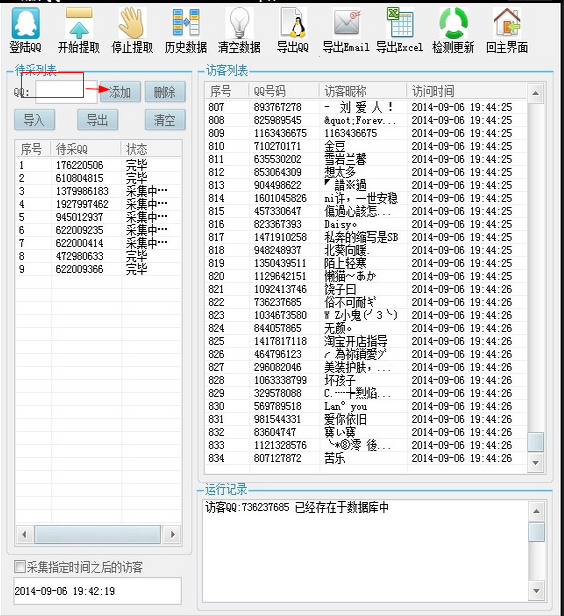Image resolution: width=564 pixels, height=616 pixels.
Task: Stop extraction using the hand icon
Action: [132, 24]
